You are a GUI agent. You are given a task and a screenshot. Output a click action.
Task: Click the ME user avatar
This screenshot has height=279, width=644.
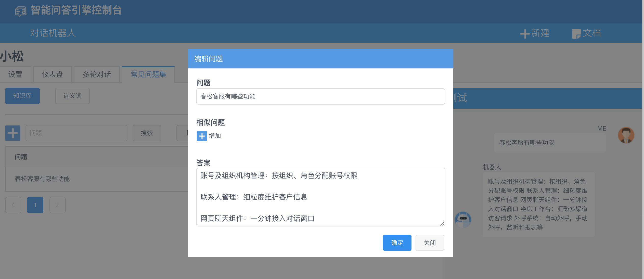(x=626, y=135)
